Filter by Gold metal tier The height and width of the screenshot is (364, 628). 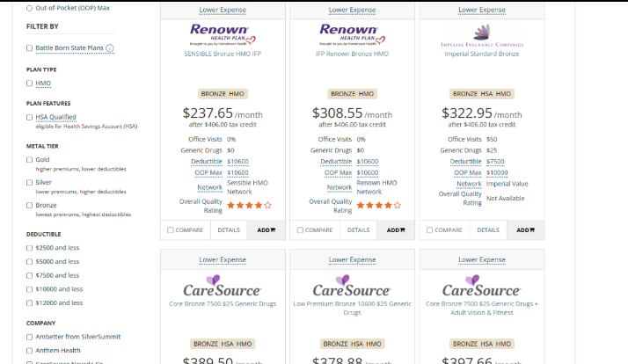click(29, 160)
